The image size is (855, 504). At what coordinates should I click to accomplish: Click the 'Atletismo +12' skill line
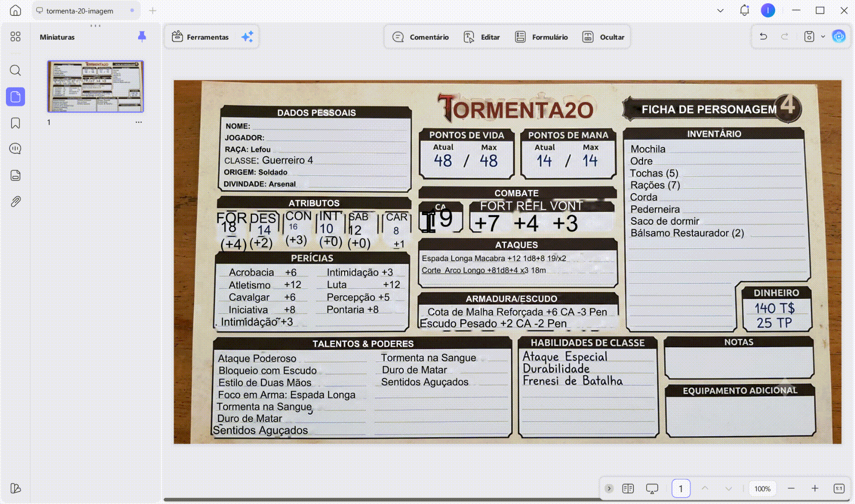(265, 285)
